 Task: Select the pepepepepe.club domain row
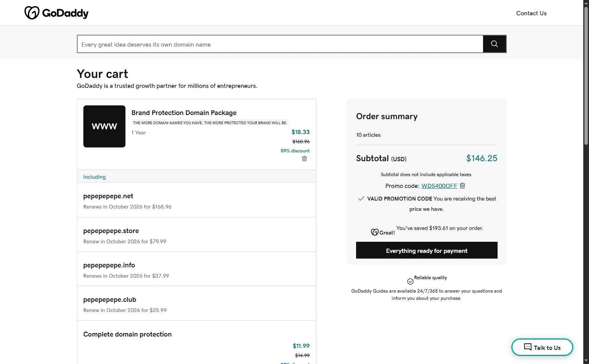click(x=197, y=304)
